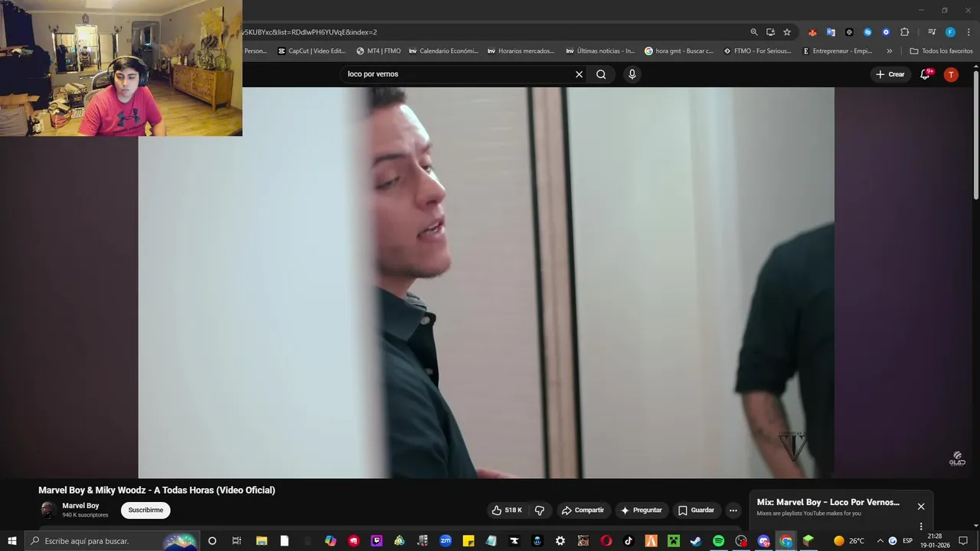Open TikTok from the taskbar
980x551 pixels.
click(629, 541)
